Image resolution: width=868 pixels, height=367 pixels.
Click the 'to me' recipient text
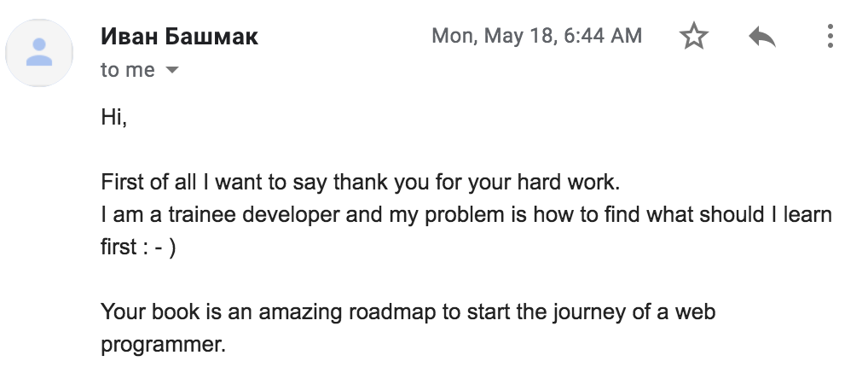[128, 70]
